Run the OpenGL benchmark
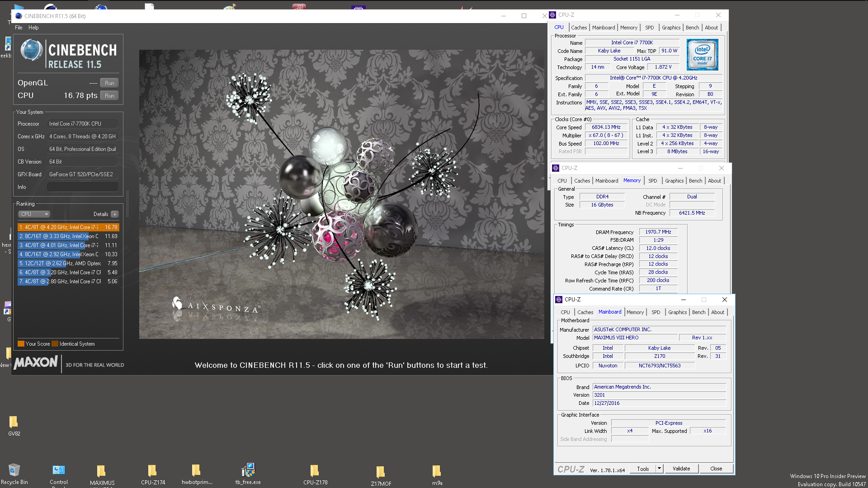The height and width of the screenshot is (488, 868). [109, 83]
